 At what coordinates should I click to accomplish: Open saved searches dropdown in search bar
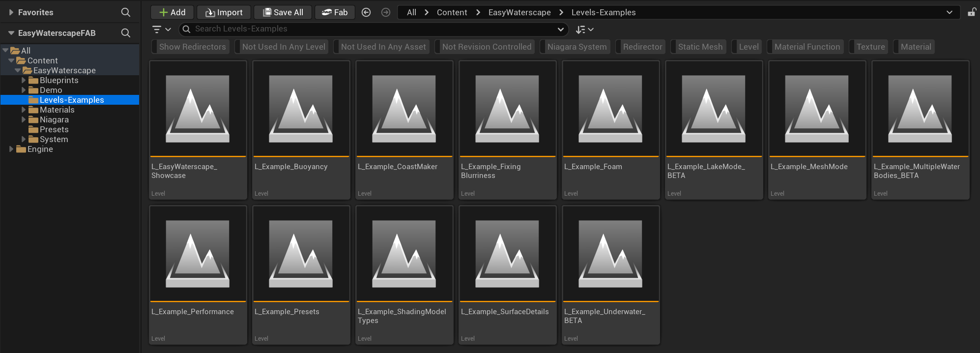point(561,29)
